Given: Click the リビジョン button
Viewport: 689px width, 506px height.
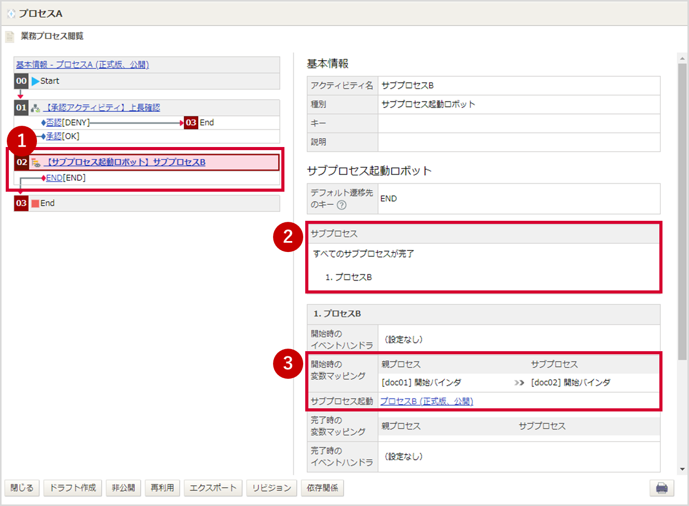Looking at the screenshot, I should 272,488.
